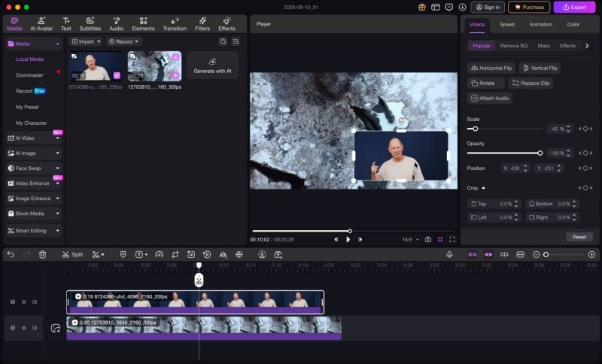Open the Record dropdown
This screenshot has width=602, height=364.
point(123,41)
